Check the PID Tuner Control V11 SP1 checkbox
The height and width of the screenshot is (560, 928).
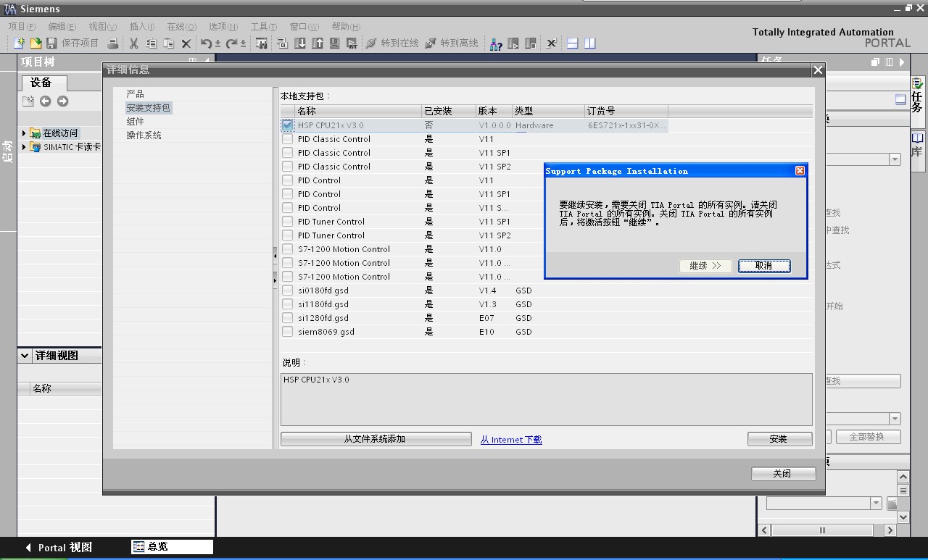288,222
